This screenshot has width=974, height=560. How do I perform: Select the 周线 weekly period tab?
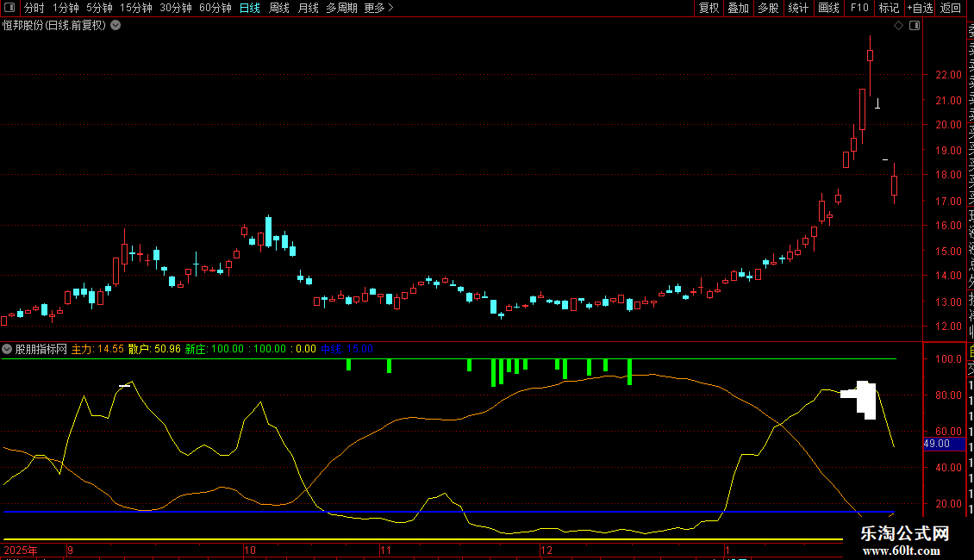point(279,8)
